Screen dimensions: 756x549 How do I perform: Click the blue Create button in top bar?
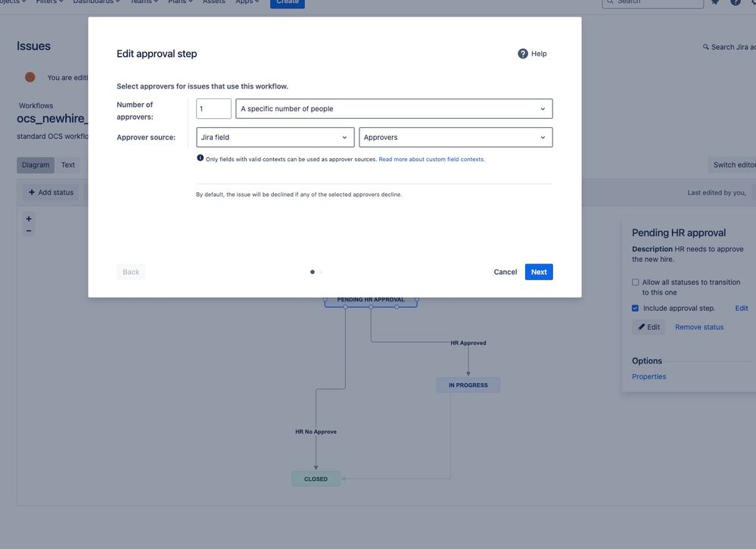tap(288, 3)
